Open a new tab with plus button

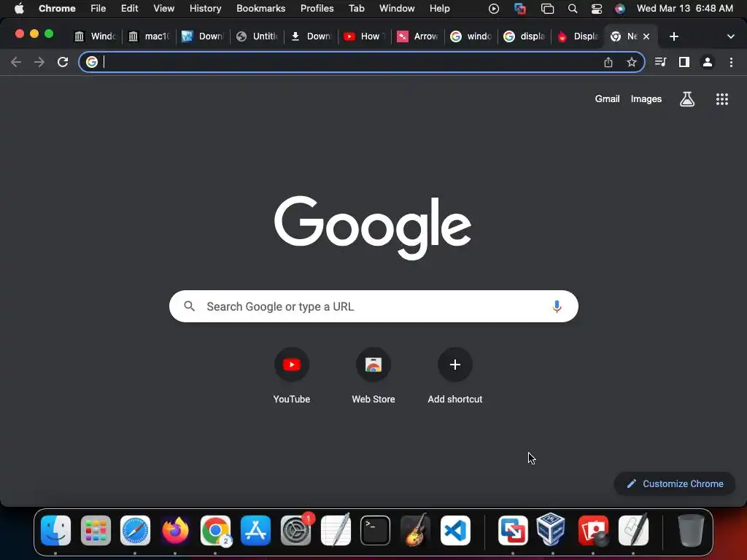(x=673, y=36)
